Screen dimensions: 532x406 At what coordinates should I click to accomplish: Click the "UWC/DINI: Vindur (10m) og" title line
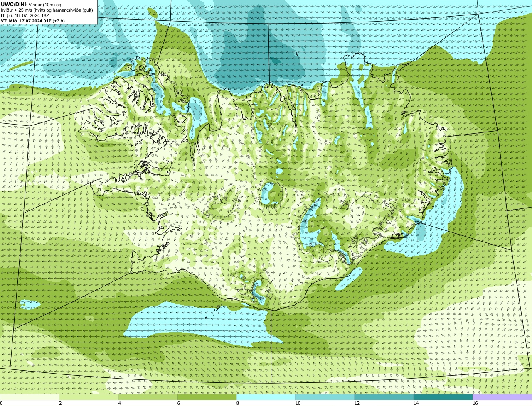click(31, 4)
